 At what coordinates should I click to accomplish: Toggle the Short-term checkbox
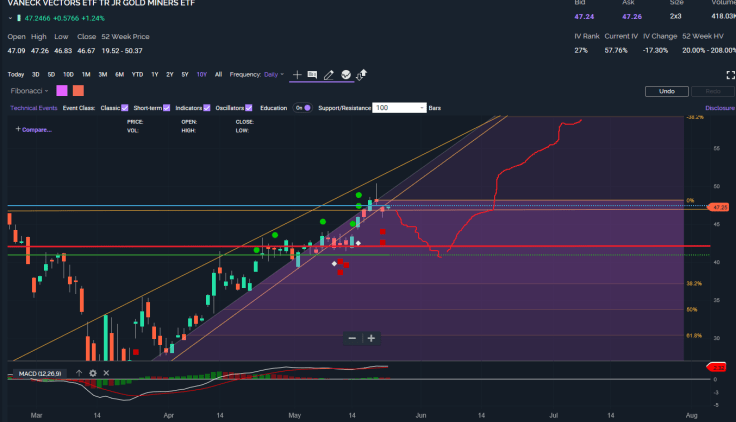click(x=165, y=107)
